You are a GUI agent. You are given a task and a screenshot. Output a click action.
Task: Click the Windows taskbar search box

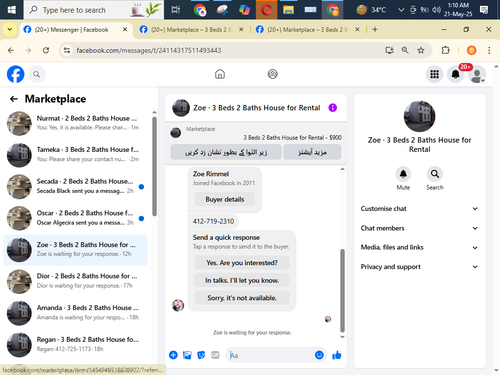click(x=94, y=10)
